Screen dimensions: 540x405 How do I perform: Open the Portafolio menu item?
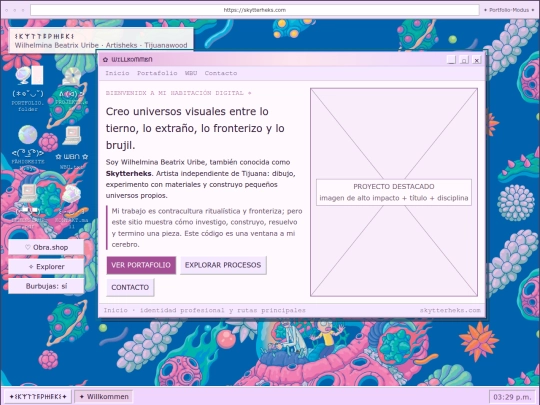157,73
